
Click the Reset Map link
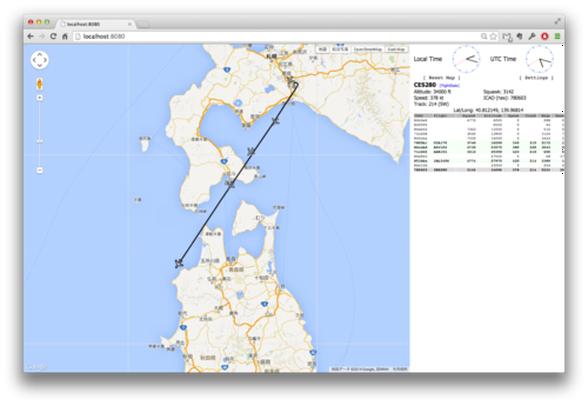(442, 78)
